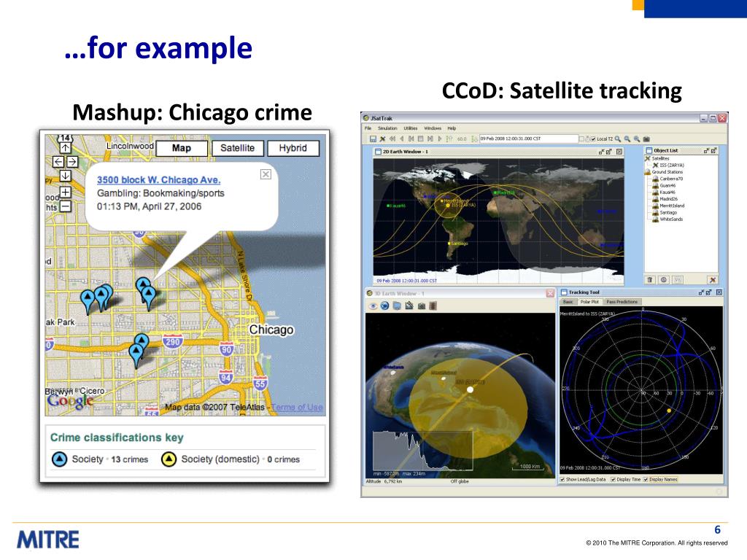Close the Tracking Tool panel
Viewport: 747px width, 560px height.
click(719, 292)
